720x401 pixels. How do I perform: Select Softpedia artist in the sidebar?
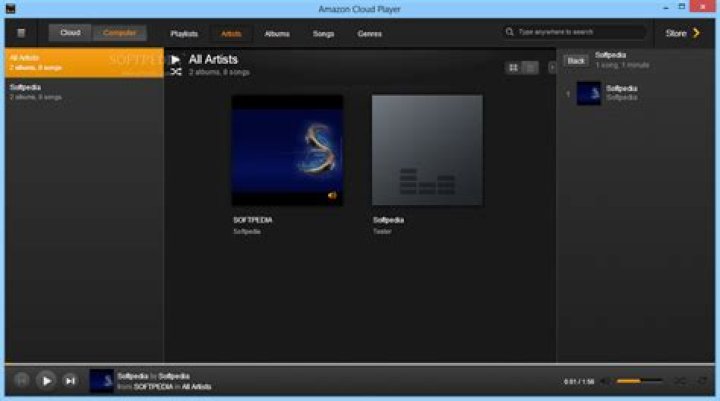click(84, 92)
